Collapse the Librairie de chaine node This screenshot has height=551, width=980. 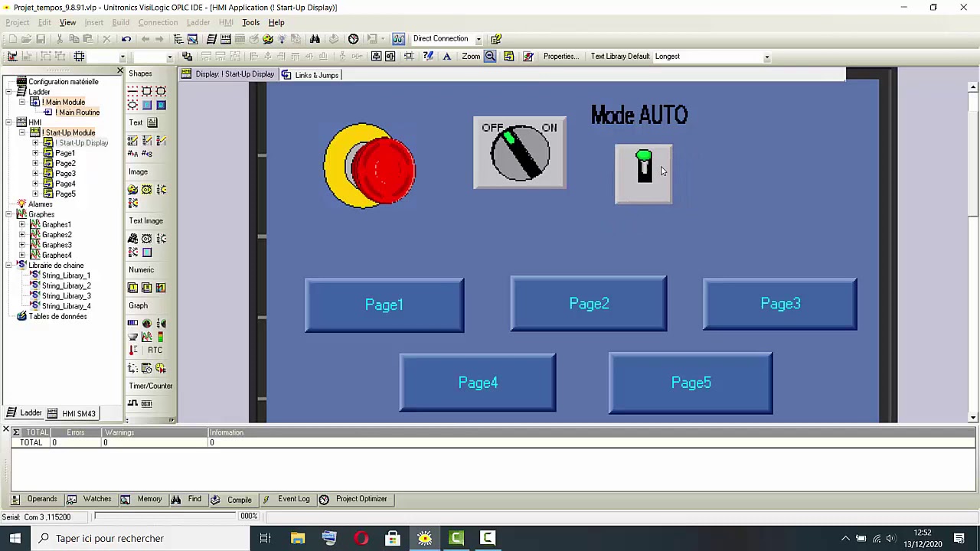pyautogui.click(x=9, y=265)
